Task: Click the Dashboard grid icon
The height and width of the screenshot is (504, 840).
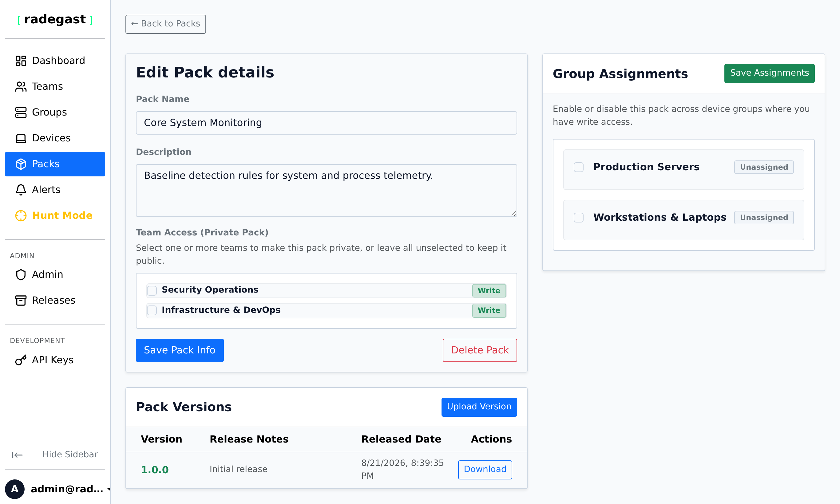Action: 21,61
